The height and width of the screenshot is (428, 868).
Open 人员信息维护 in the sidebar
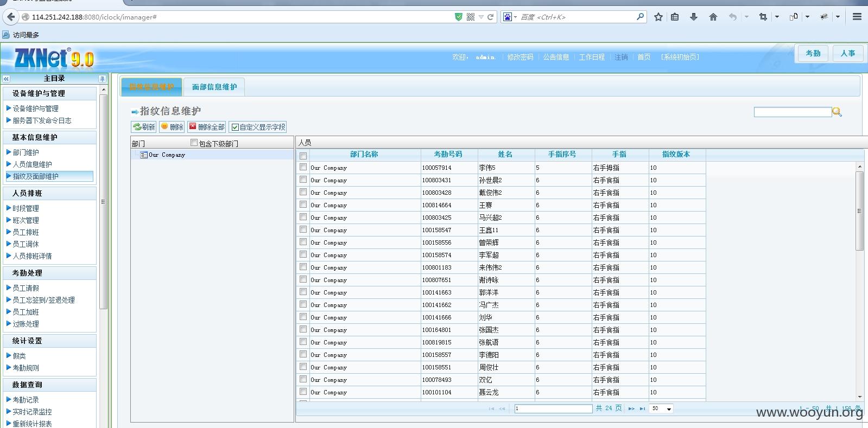(x=32, y=164)
